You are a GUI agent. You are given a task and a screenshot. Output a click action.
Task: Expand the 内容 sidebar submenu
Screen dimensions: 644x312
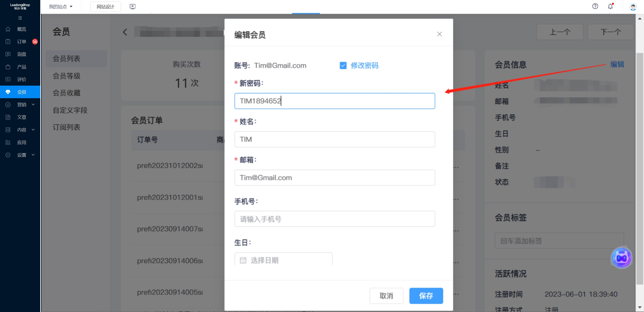click(33, 130)
